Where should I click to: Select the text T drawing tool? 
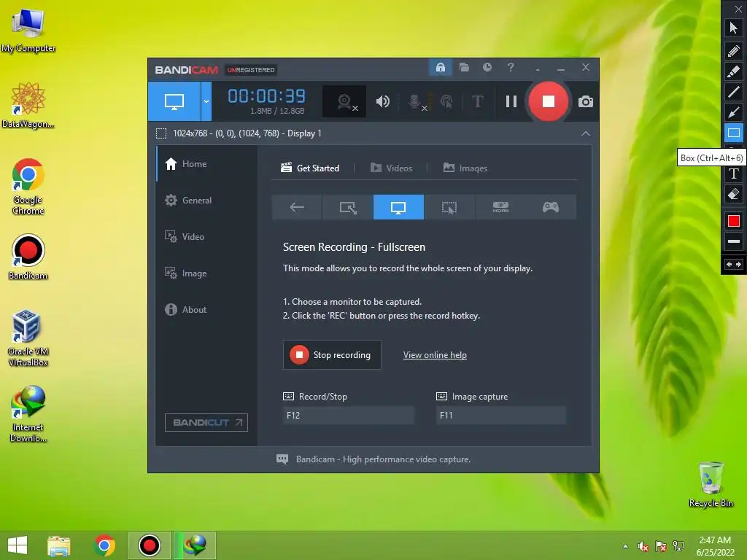pos(734,174)
